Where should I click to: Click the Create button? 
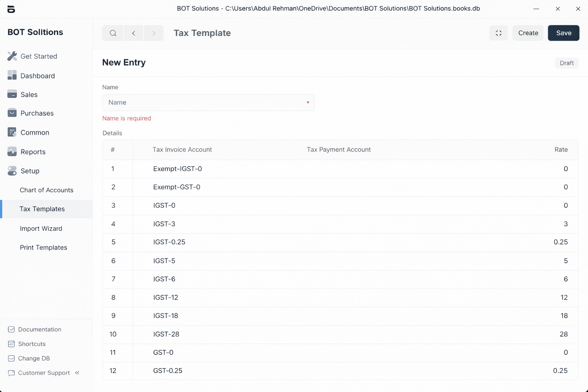528,33
